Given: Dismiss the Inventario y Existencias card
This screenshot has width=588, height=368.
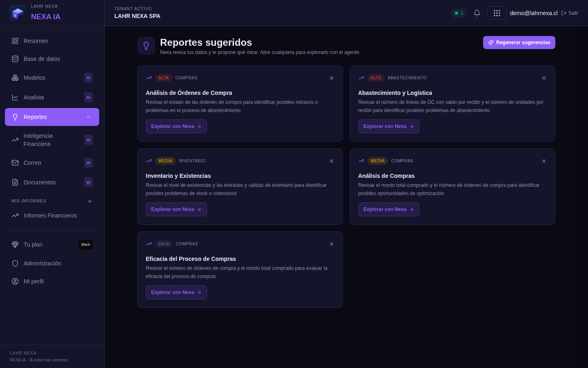Looking at the screenshot, I should click(x=332, y=161).
